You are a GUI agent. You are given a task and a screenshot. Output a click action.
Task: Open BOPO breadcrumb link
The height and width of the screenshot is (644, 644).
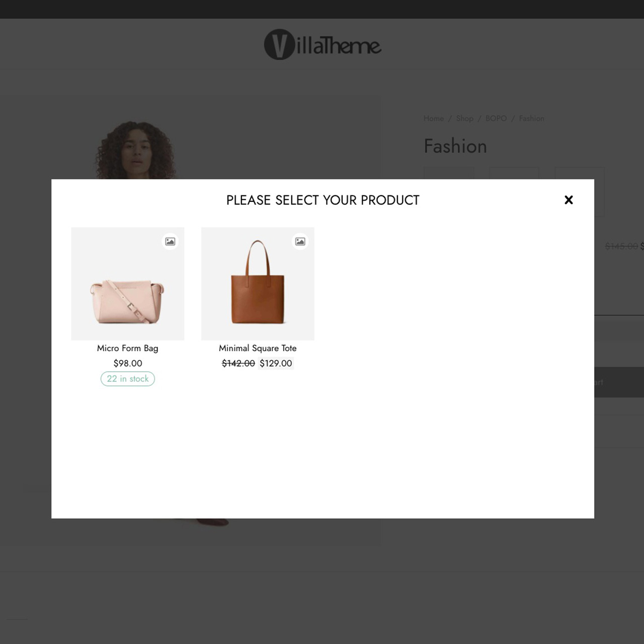(x=496, y=118)
